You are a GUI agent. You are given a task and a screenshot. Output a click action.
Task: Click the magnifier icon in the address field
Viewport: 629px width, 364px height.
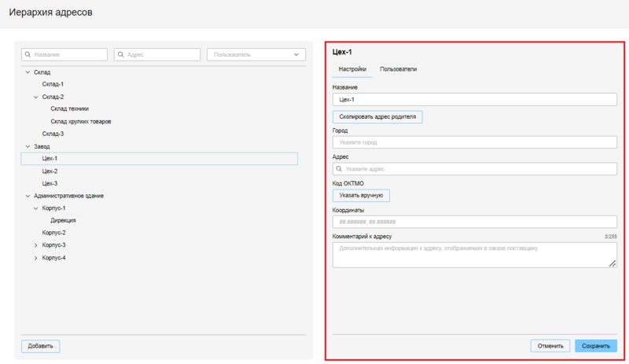[340, 169]
